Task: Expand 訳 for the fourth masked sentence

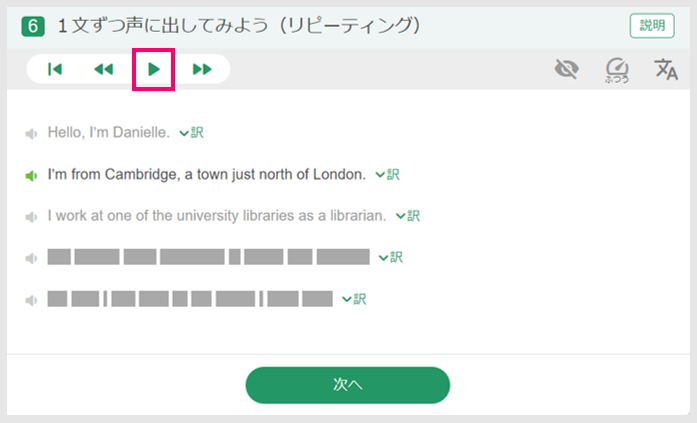Action: [390, 257]
